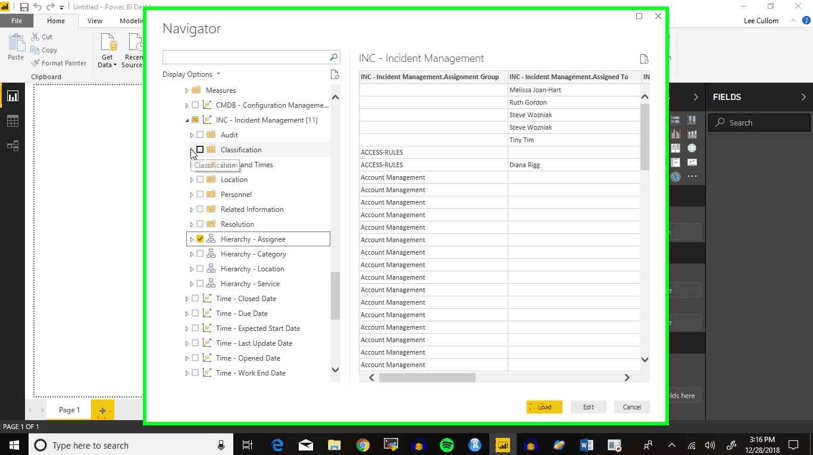Click the FIELDS pane Search box

pyautogui.click(x=759, y=123)
